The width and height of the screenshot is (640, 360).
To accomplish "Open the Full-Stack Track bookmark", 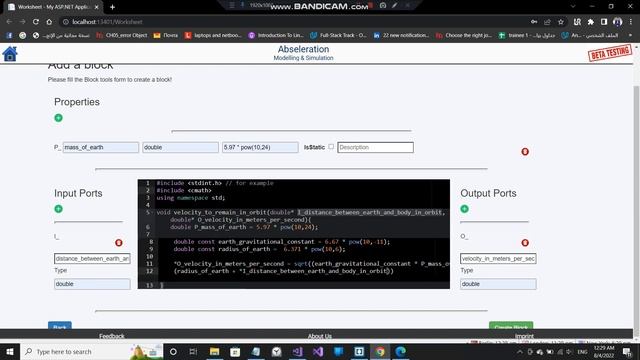I will click(x=339, y=36).
